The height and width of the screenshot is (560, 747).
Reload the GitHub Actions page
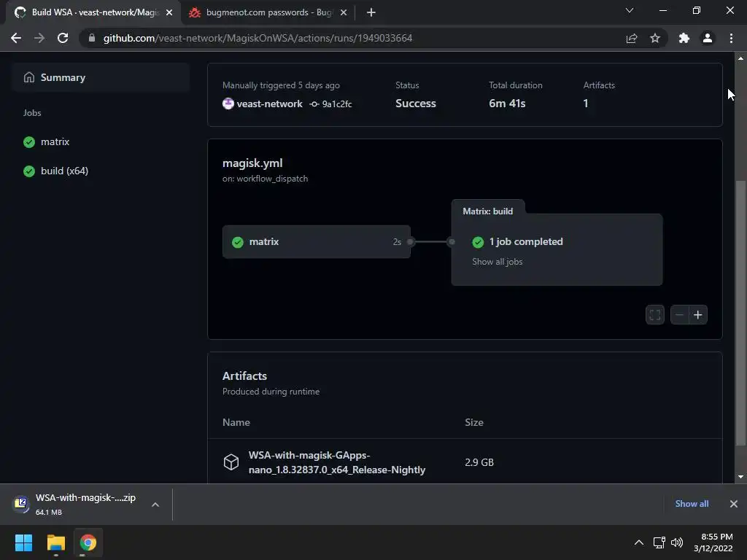[63, 38]
